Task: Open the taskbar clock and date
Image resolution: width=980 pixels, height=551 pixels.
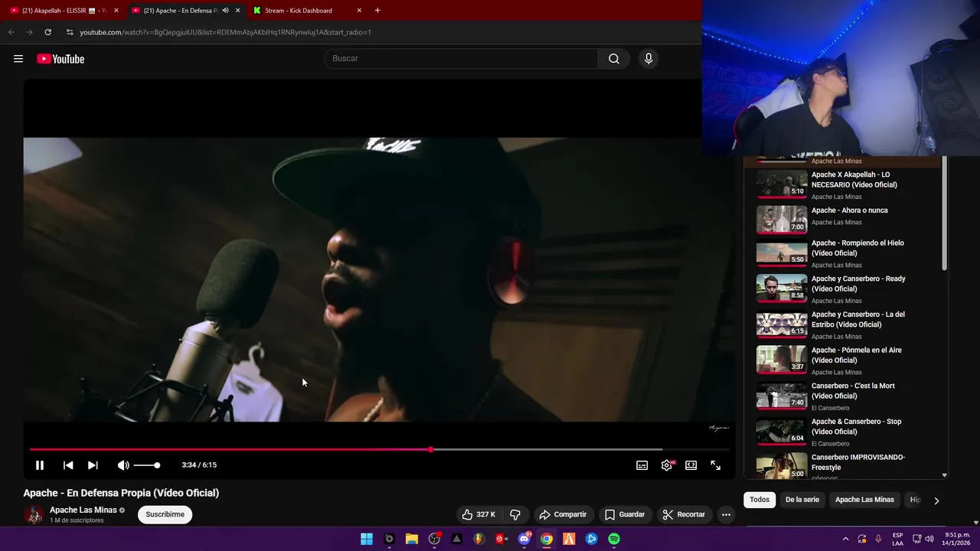Action: (957, 539)
